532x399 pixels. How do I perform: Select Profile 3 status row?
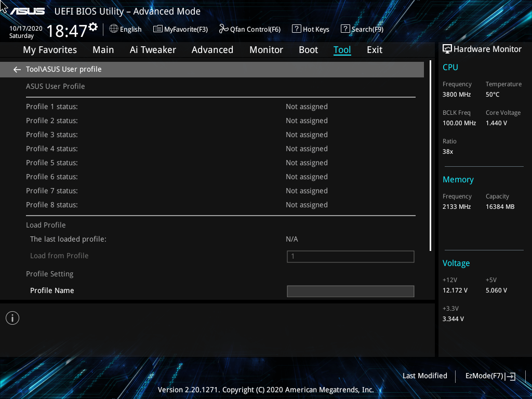pos(220,135)
